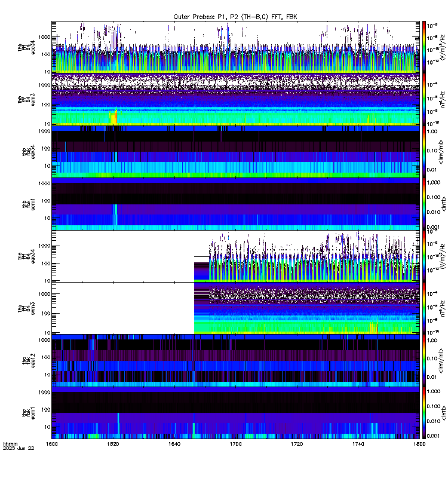The width and height of the screenshot is (448, 478).
Task: Click the red burst near 1620 in thb scm3 spectrogram
Action: click(116, 117)
